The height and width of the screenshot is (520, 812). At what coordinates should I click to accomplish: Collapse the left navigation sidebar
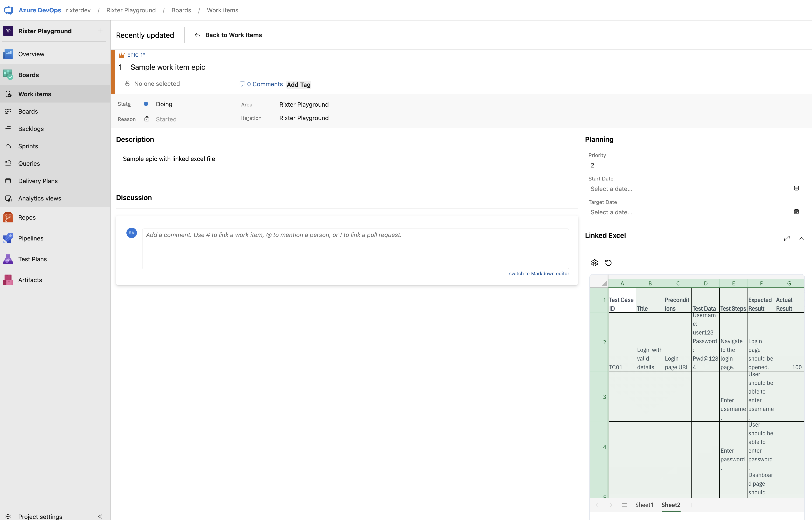pyautogui.click(x=100, y=516)
